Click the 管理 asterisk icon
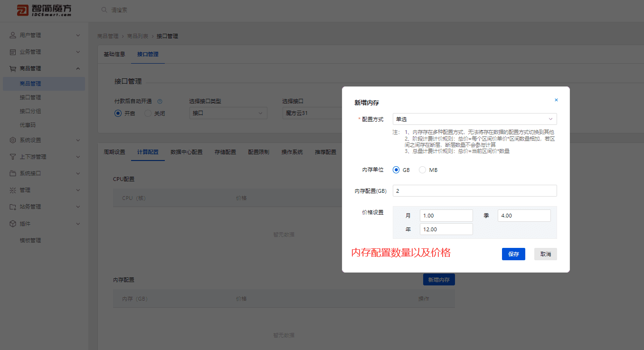The width and height of the screenshot is (644, 350). (x=13, y=190)
